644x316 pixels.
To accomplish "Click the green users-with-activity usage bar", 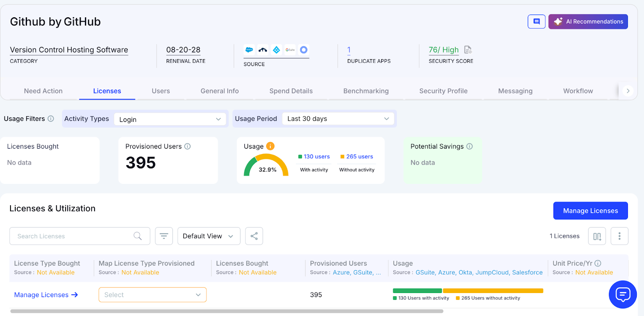I will pyautogui.click(x=417, y=291).
